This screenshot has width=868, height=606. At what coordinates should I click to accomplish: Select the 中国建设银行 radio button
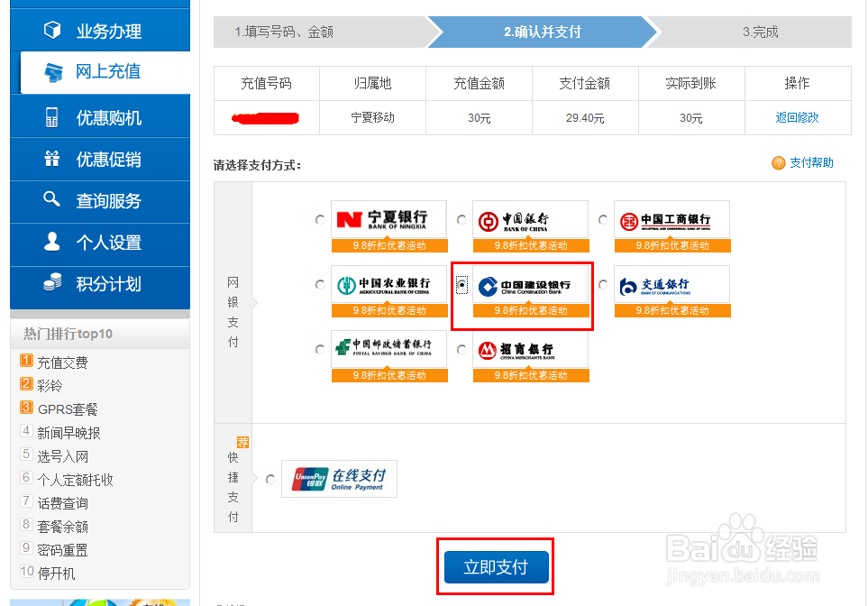(461, 285)
